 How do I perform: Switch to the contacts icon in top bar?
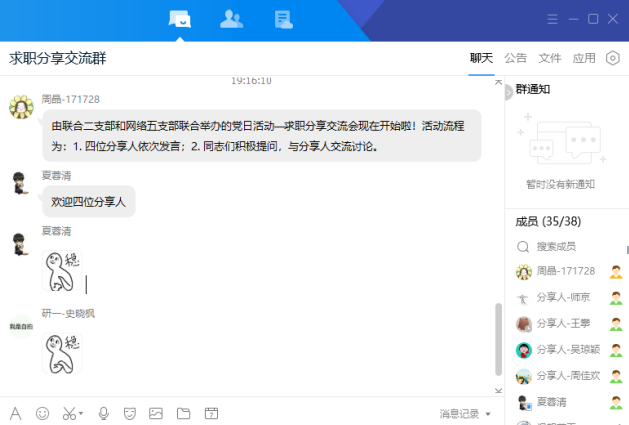coord(231,19)
